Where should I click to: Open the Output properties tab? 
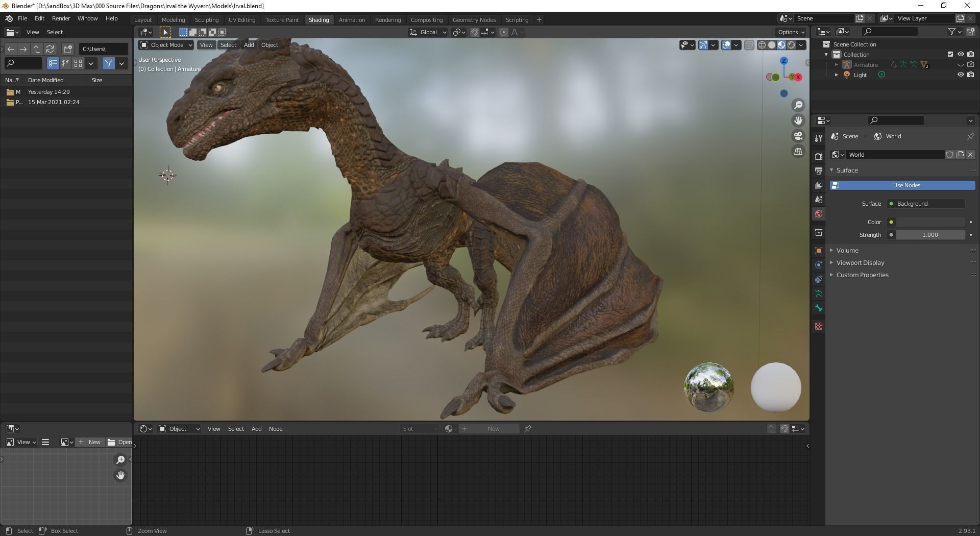click(819, 170)
